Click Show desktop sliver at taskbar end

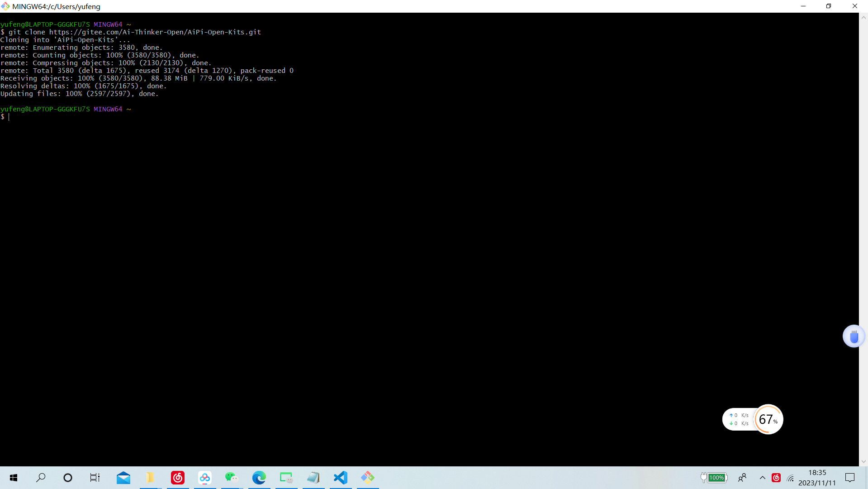click(866, 478)
